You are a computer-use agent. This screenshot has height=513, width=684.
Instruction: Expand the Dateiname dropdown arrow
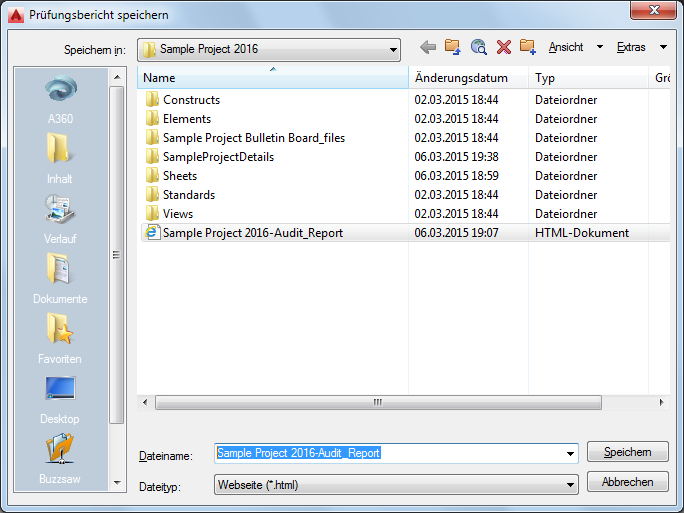coord(570,454)
